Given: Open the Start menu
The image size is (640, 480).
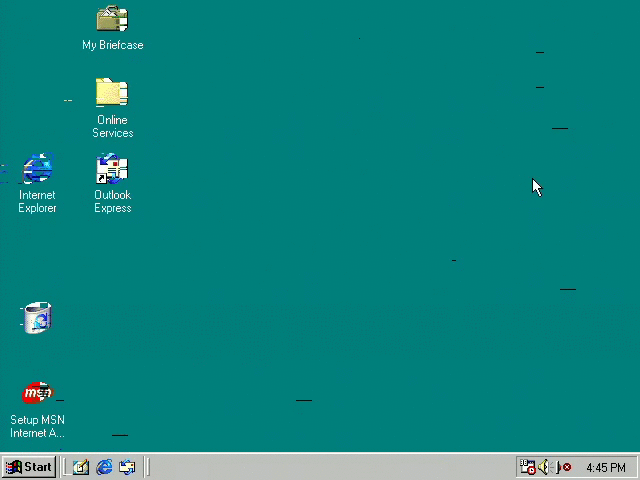Looking at the screenshot, I should tap(29, 467).
